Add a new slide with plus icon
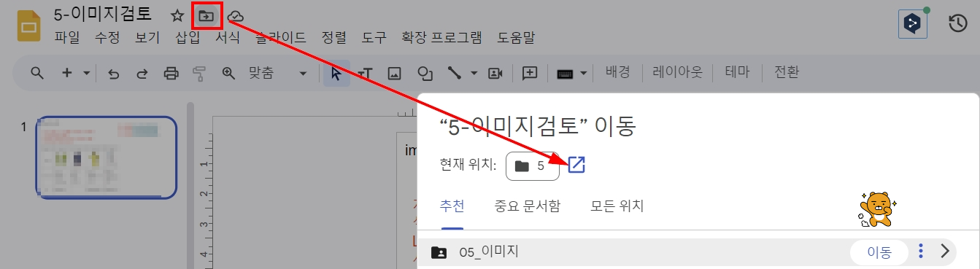980x269 pixels. tap(66, 73)
